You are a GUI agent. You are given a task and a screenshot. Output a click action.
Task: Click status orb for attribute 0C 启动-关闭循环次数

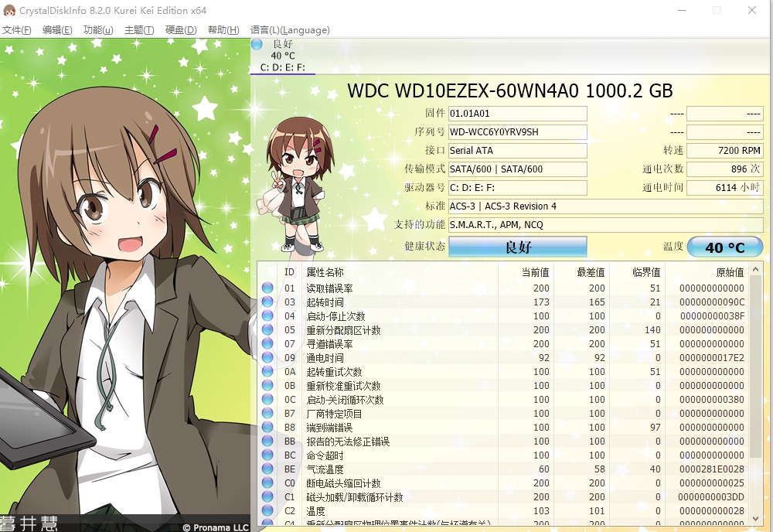pos(267,399)
